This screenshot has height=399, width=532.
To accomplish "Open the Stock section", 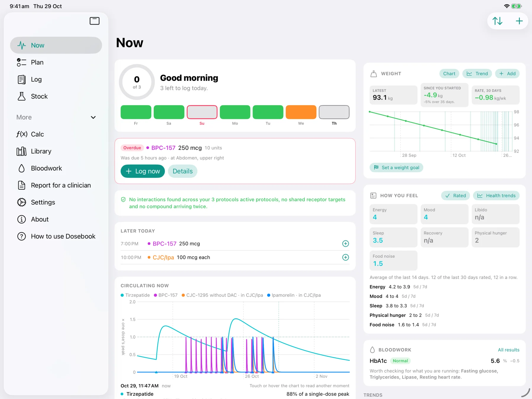I will coord(56,96).
